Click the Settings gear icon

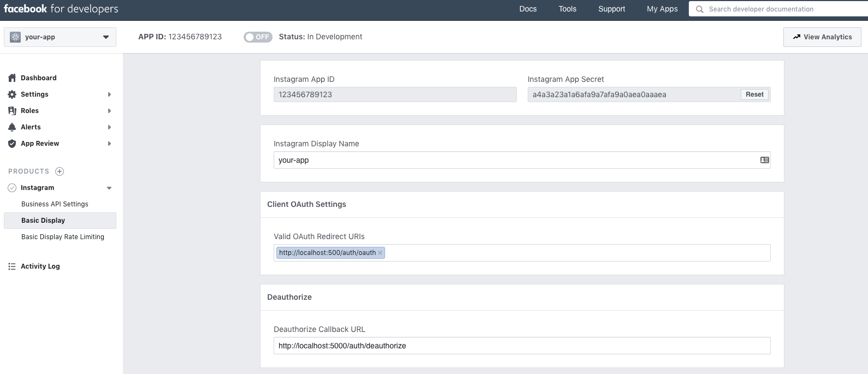(12, 94)
